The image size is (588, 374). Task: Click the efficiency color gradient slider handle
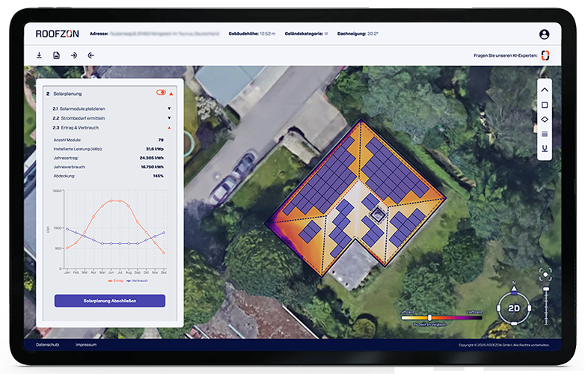[429, 318]
